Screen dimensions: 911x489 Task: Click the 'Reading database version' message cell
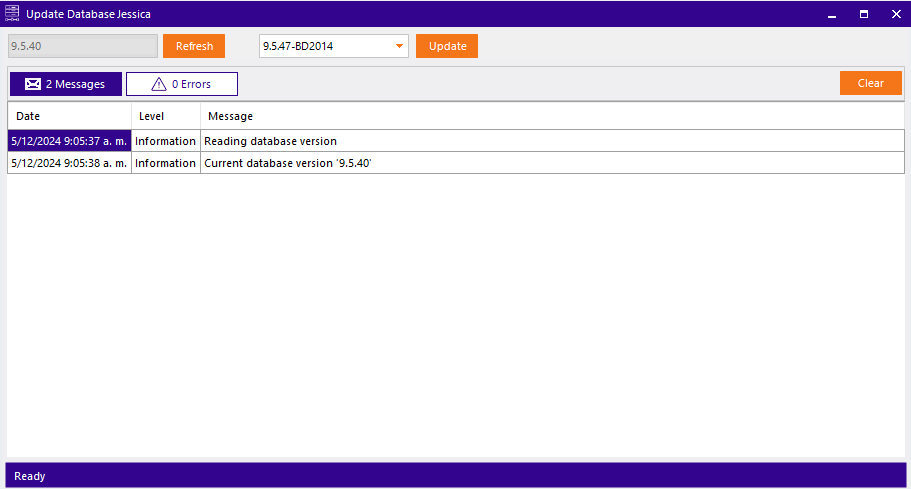click(552, 141)
